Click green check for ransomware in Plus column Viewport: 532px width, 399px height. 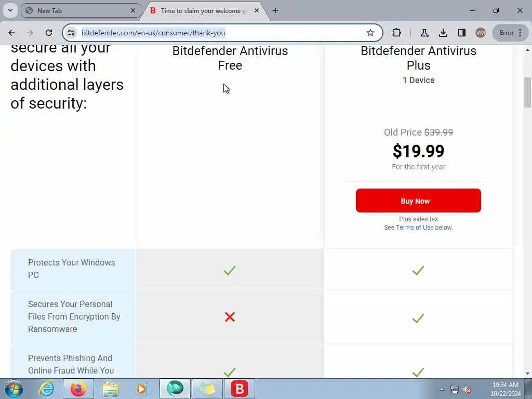[418, 318]
